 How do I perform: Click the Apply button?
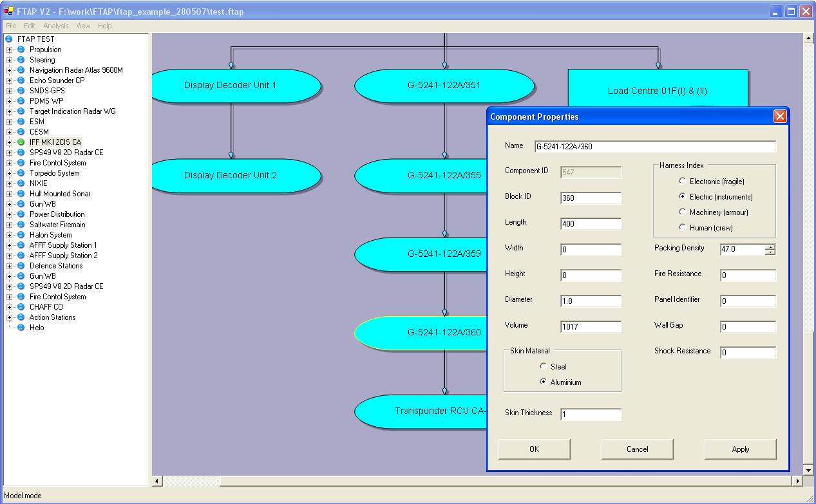point(740,449)
